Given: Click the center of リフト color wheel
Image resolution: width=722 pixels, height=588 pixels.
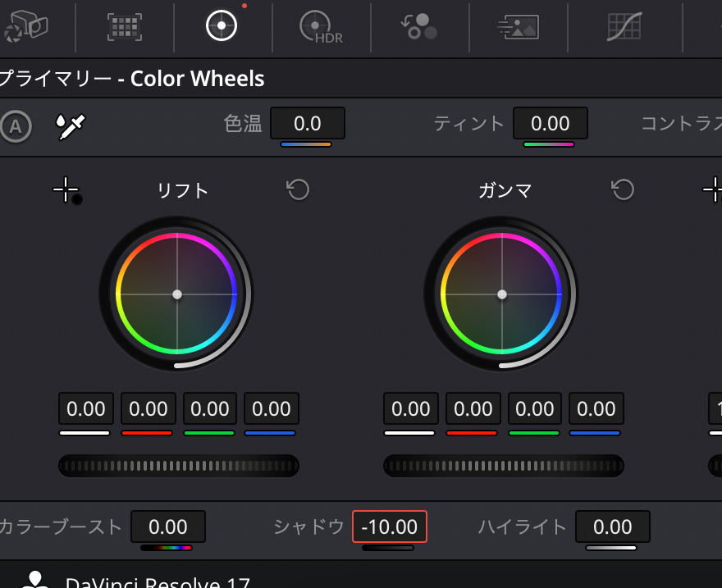Looking at the screenshot, I should 176,294.
